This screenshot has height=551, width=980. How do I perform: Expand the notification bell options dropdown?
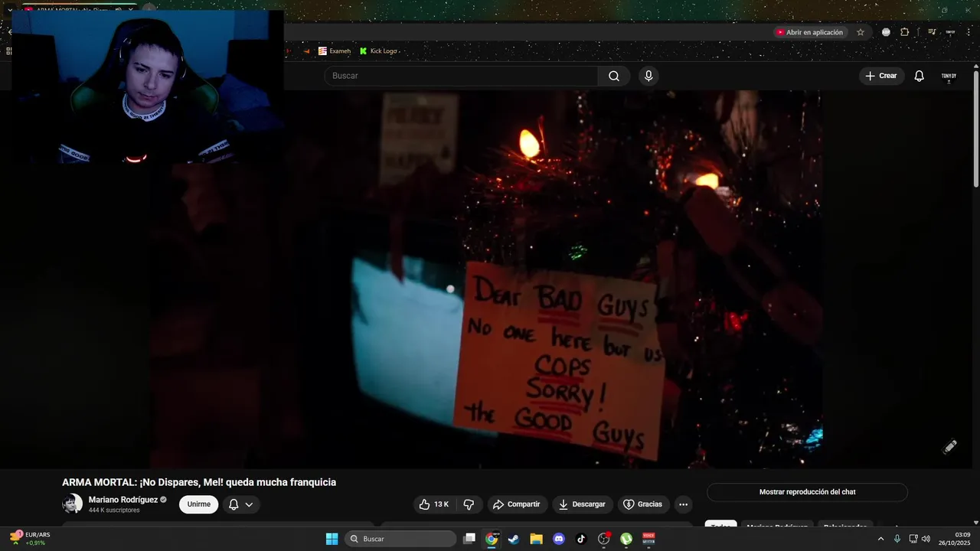click(240, 504)
